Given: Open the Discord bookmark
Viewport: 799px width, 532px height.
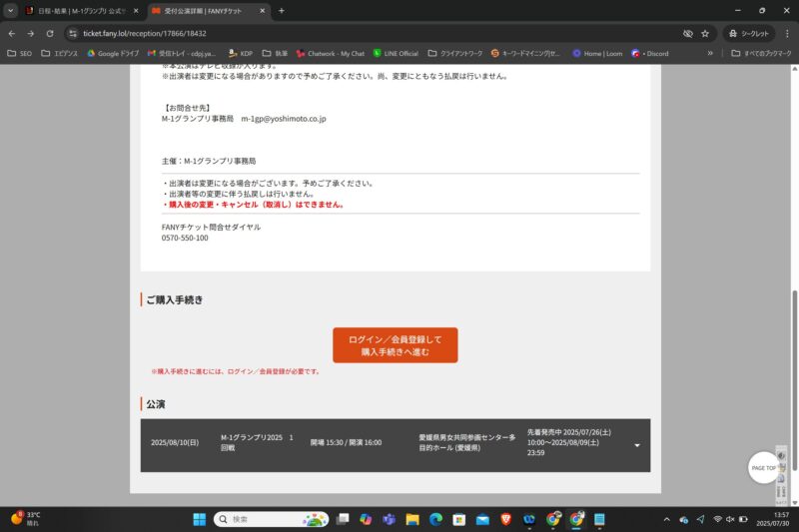Looking at the screenshot, I should coord(650,54).
